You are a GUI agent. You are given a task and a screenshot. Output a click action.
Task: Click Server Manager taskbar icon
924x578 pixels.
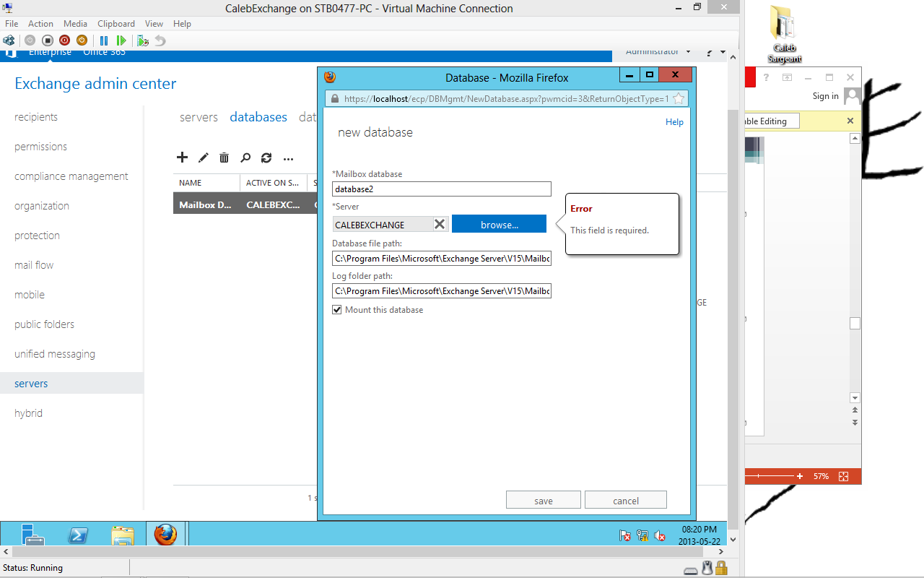32,534
